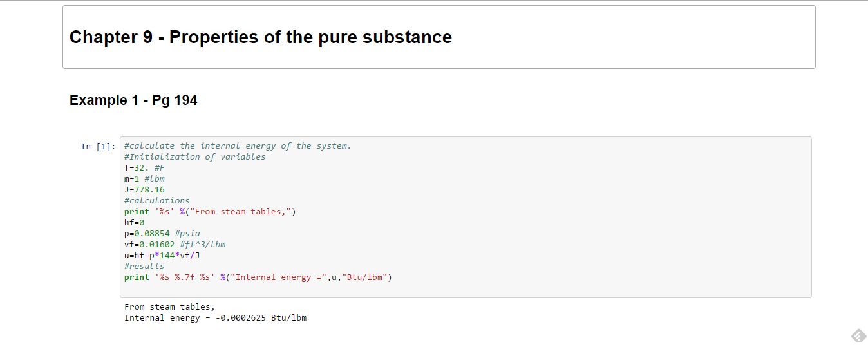
Task: Click the u=hf-p*144*vf/J formula line
Action: [x=162, y=256]
